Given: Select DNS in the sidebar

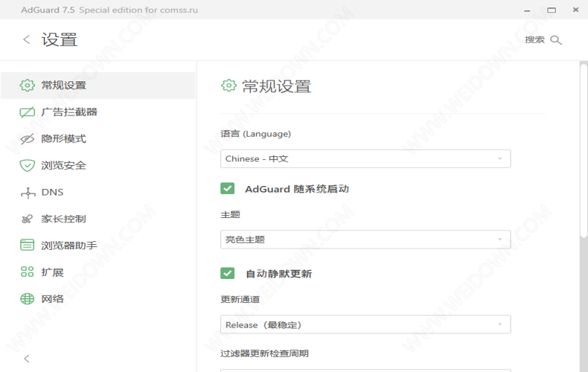Looking at the screenshot, I should [98, 193].
